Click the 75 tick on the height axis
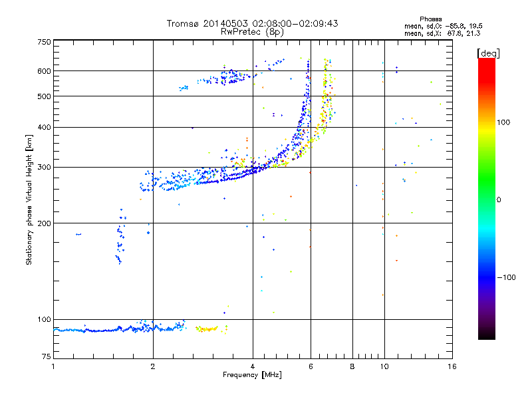Viewport: 532px width, 399px height. (46, 358)
